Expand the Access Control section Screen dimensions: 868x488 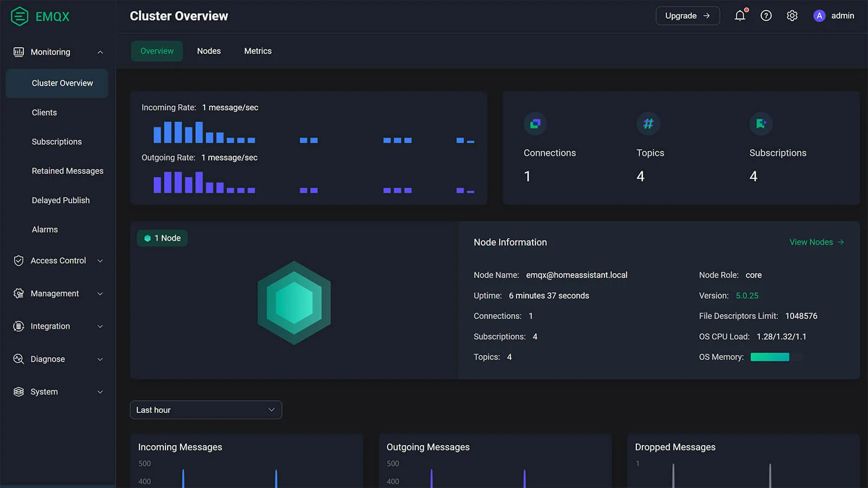tap(58, 261)
